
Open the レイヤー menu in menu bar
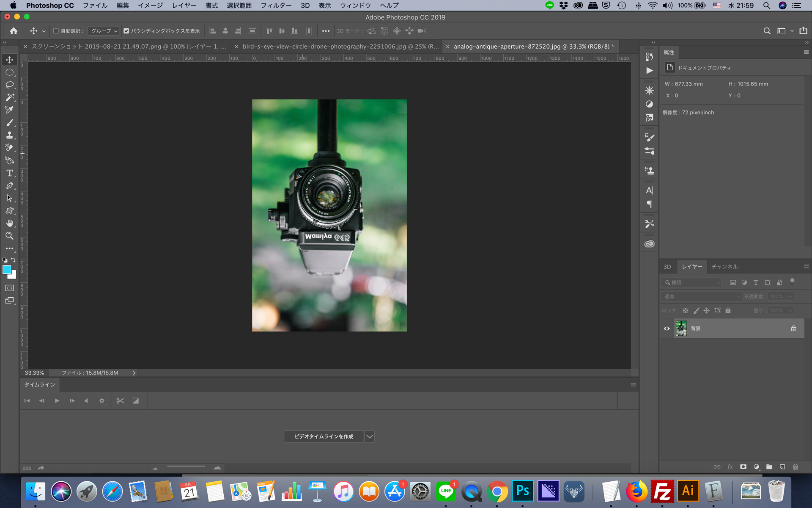click(x=184, y=6)
